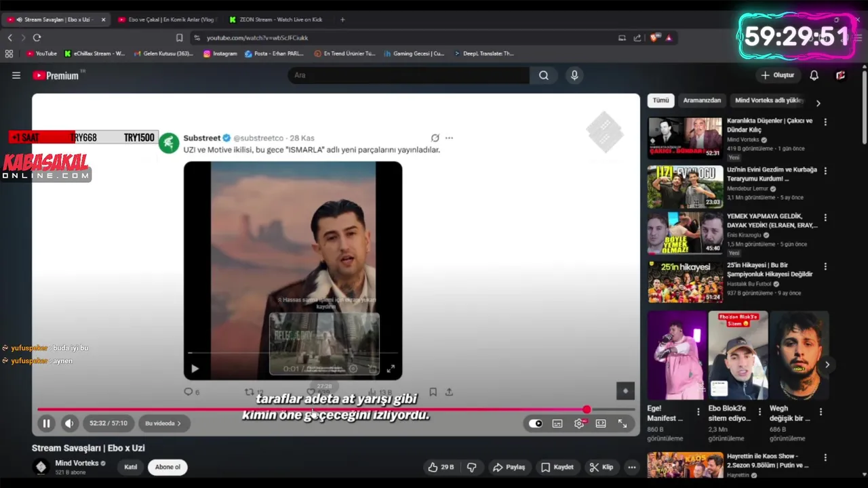Like the video with thumbs up

(x=440, y=467)
